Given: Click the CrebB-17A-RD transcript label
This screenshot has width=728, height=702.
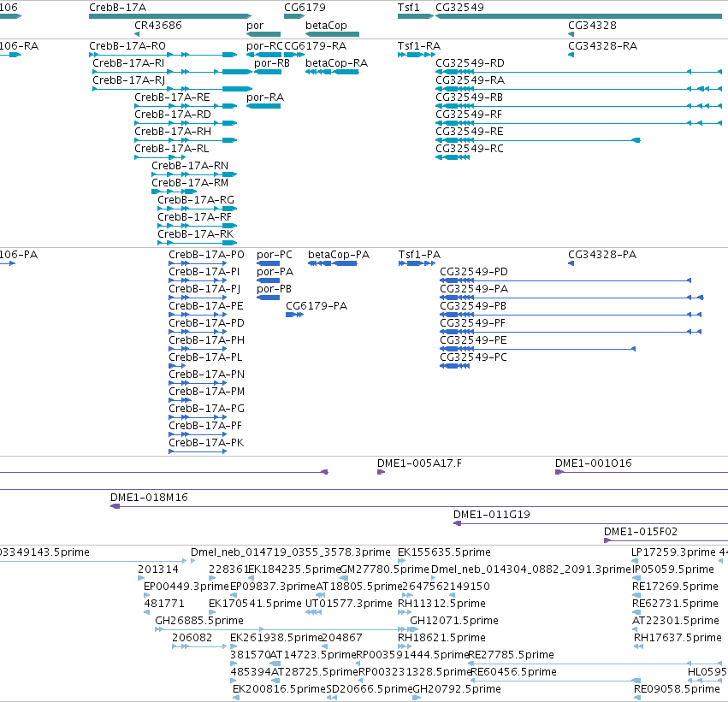Looking at the screenshot, I should click(x=173, y=115).
